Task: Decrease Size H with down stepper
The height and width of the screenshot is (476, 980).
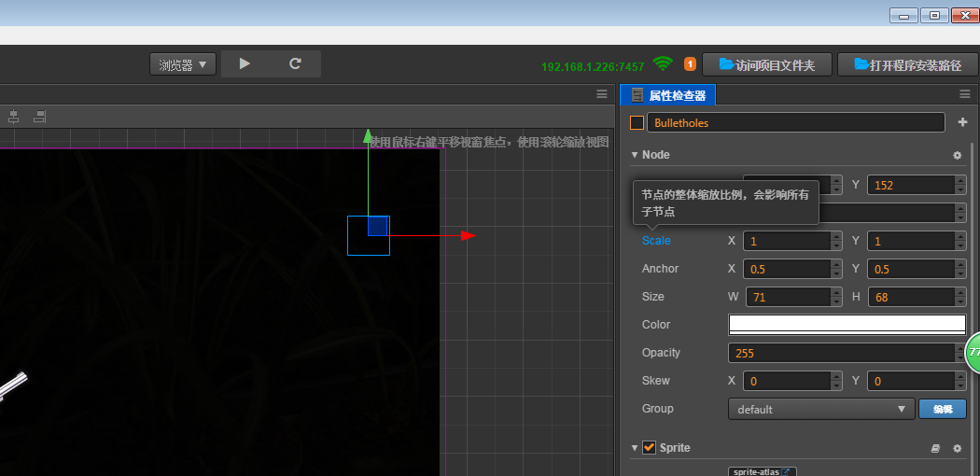Action: click(960, 301)
